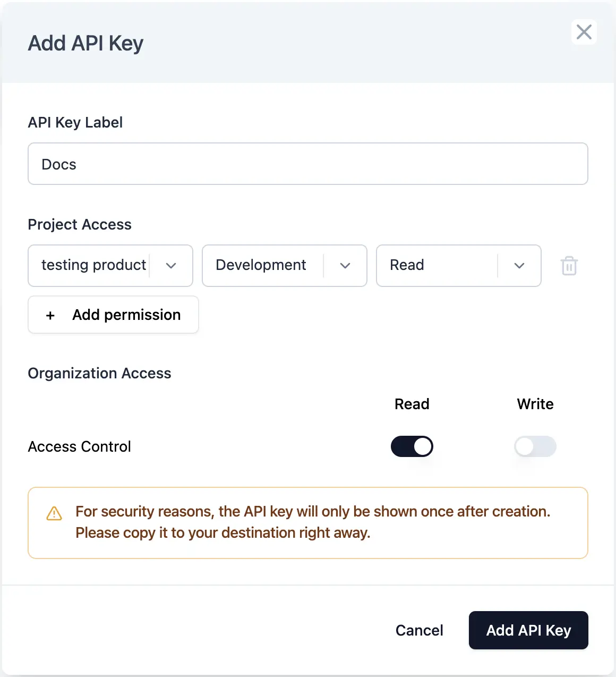Click the plus icon beside Add permission
Viewport: 616px width, 677px height.
(50, 316)
